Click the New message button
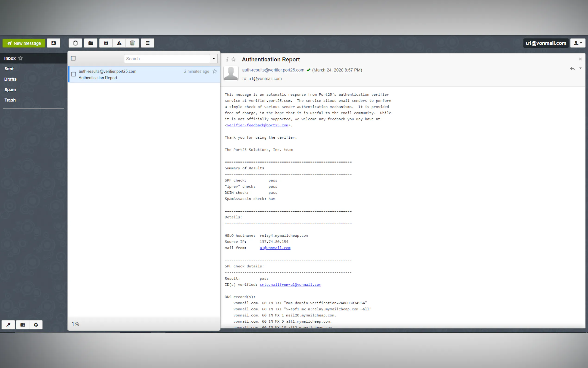Viewport: 588px width, 368px height. tap(24, 43)
